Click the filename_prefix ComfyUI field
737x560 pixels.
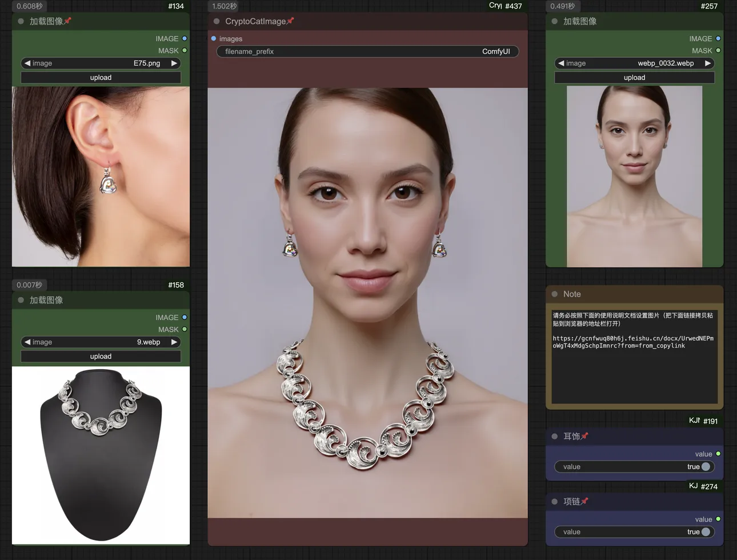tap(367, 51)
